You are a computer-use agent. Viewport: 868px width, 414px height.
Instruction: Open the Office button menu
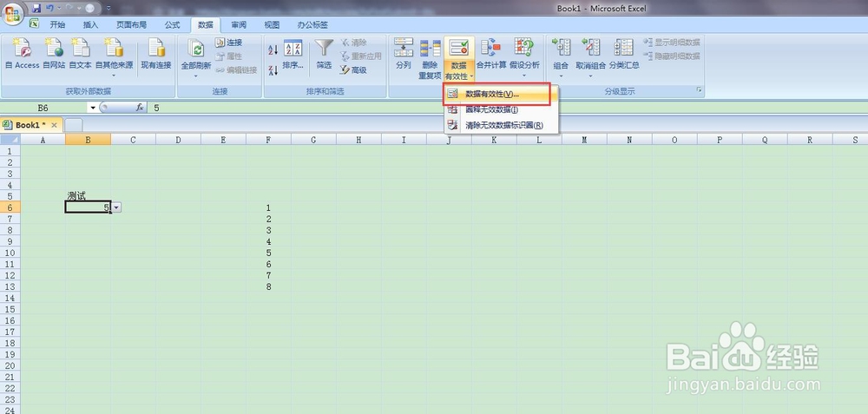pos(13,12)
